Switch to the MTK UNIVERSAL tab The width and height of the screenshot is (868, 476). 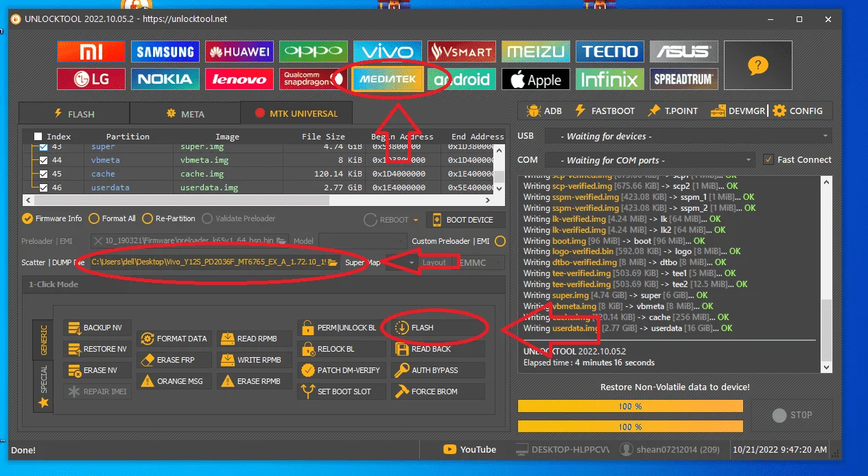[x=296, y=113]
